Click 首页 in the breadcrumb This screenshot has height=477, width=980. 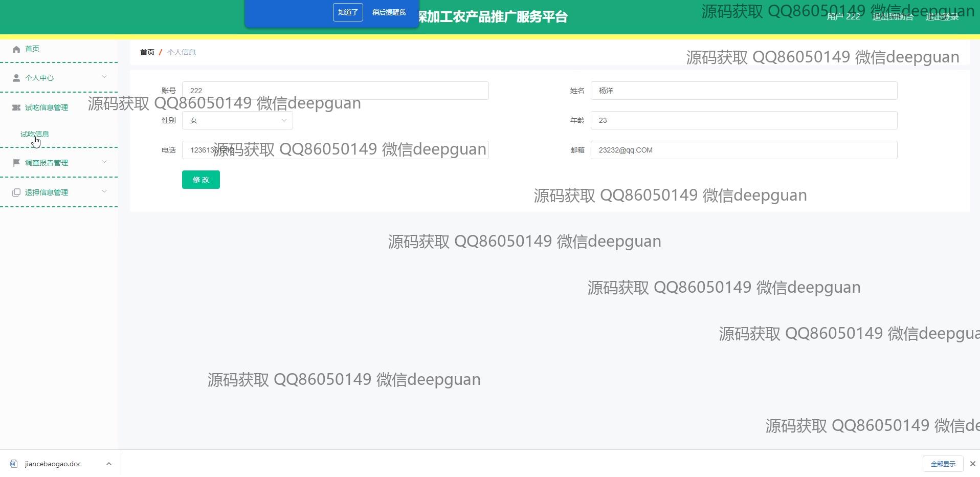[147, 52]
